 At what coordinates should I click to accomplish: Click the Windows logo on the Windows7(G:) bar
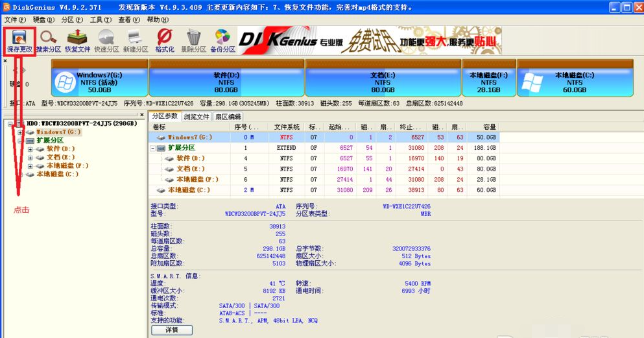click(66, 82)
